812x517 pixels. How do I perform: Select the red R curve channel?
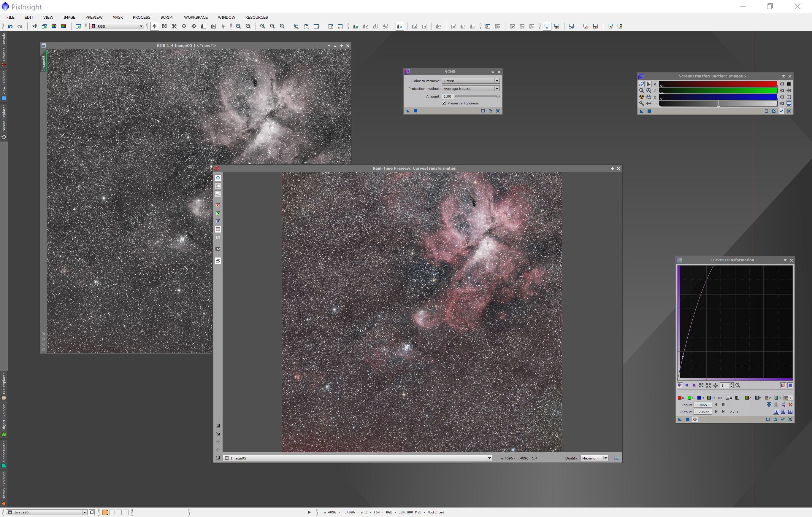[681, 398]
